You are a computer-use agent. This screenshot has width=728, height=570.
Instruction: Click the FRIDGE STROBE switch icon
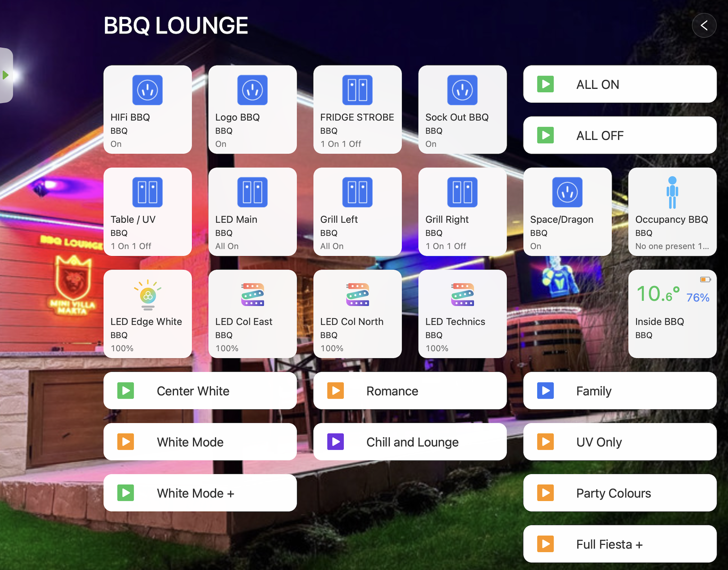click(357, 90)
